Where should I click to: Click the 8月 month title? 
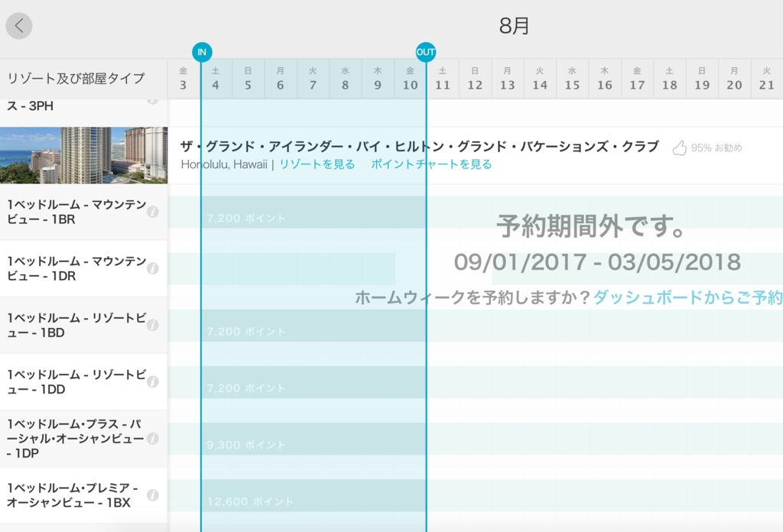[x=515, y=26]
